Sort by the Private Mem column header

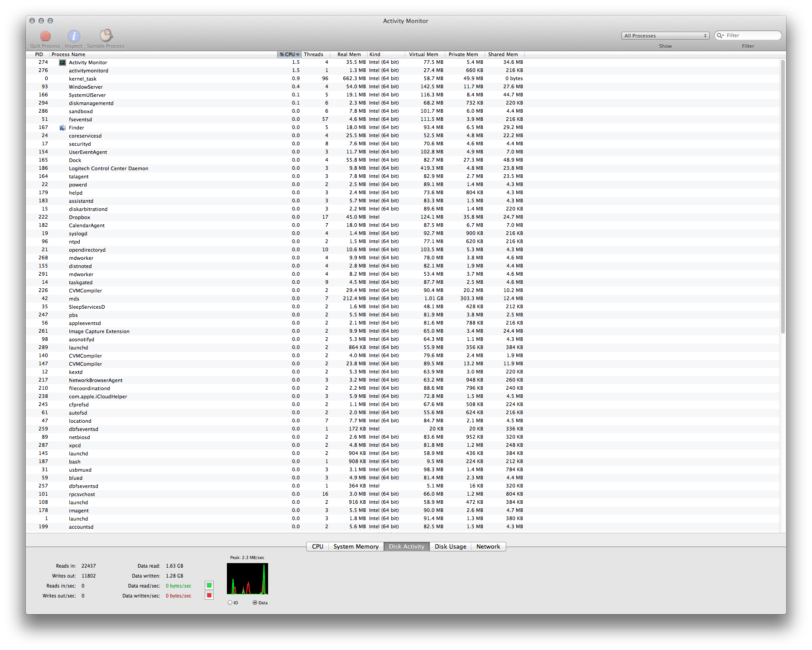(x=464, y=54)
